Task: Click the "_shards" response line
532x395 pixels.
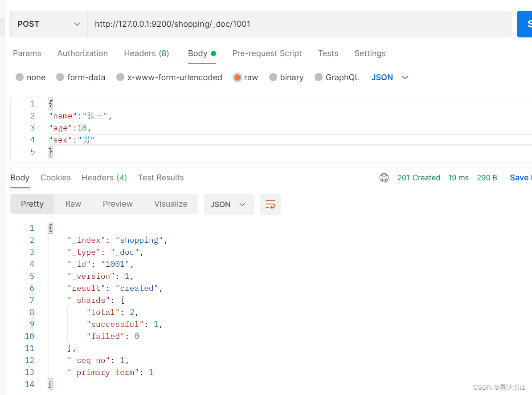Action: pos(96,301)
